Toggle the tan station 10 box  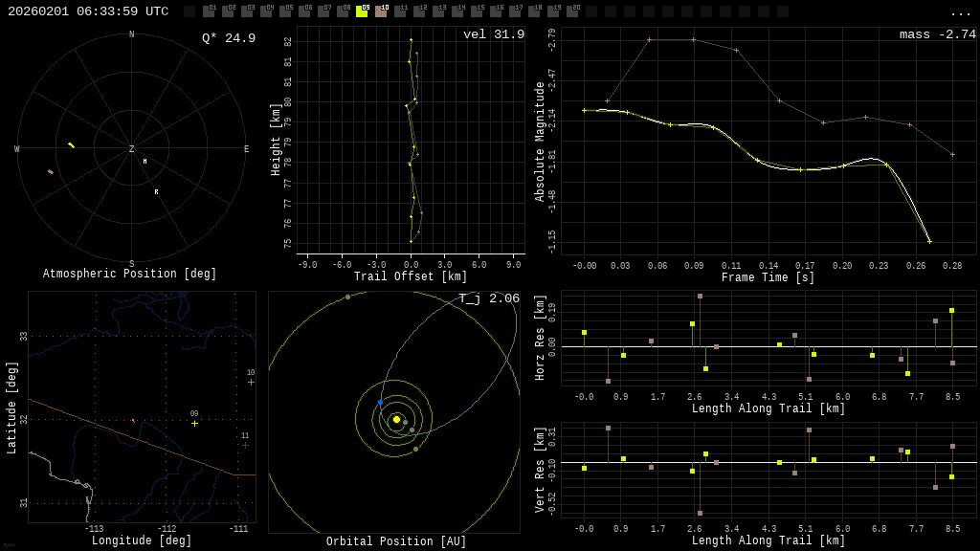381,11
